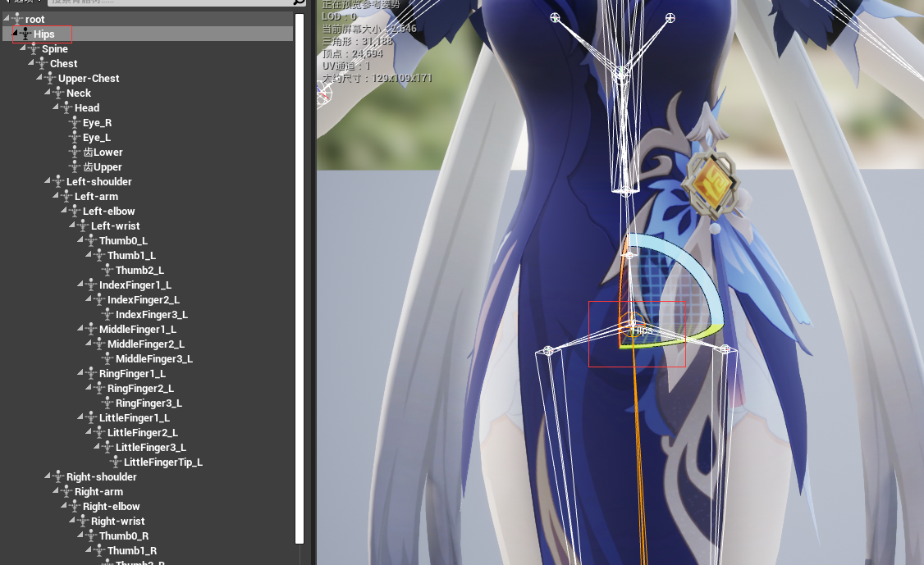
Task: Collapse the Right-shoulder node arrow
Action: pyautogui.click(x=48, y=476)
